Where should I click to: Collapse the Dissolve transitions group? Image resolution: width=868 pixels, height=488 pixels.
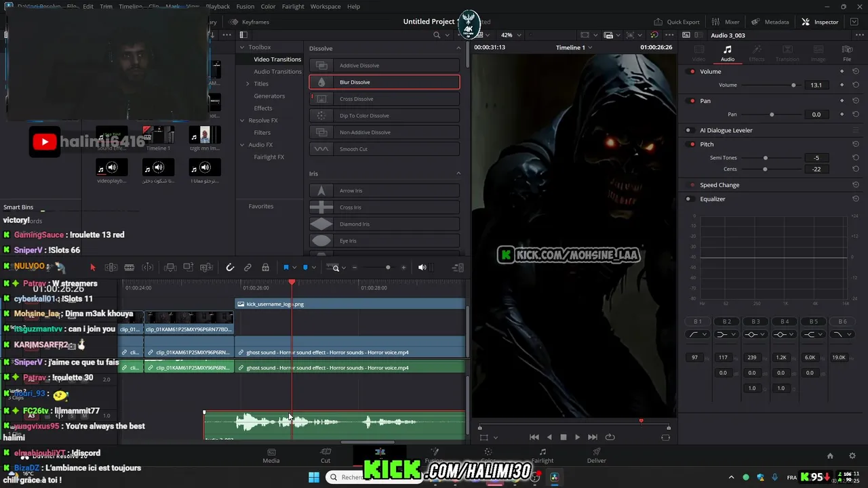458,48
